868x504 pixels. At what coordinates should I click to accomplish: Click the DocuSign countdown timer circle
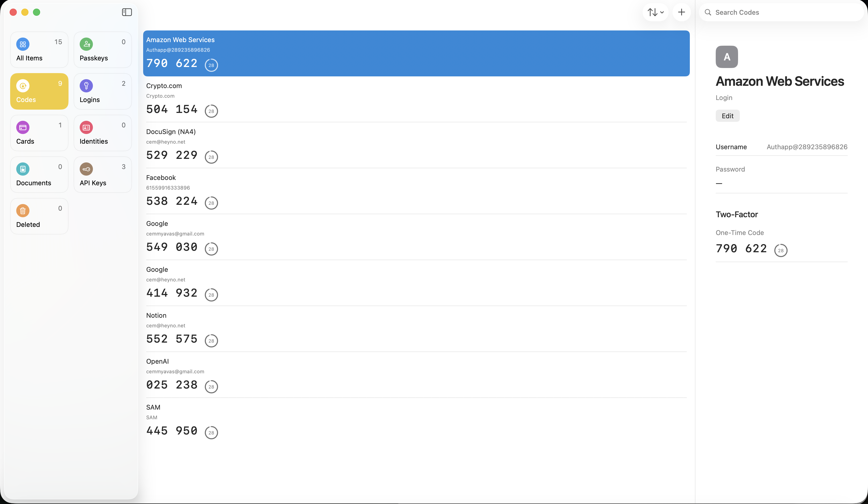211,157
